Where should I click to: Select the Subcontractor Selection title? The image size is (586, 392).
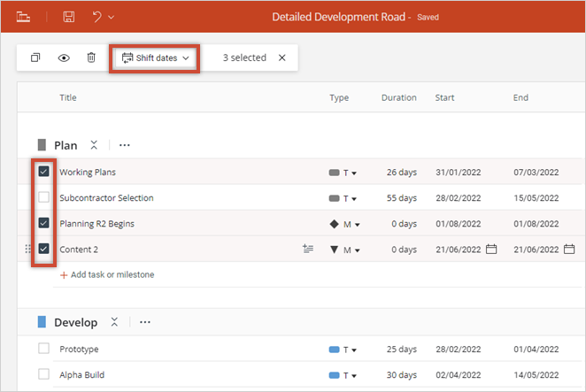(106, 198)
